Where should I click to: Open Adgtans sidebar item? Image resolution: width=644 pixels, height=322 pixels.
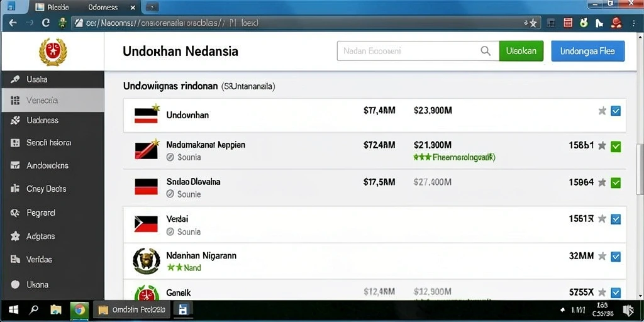click(x=53, y=236)
